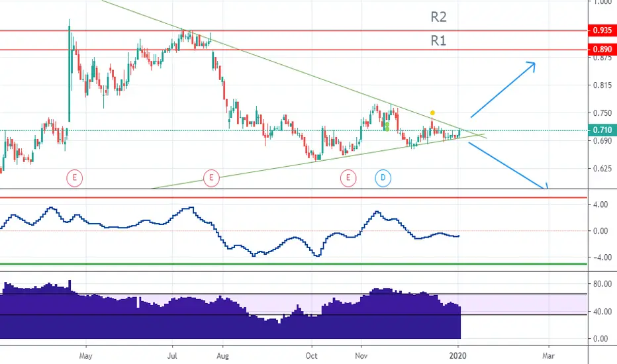Click the May label on the time axis
617x364 pixels.
click(86, 356)
